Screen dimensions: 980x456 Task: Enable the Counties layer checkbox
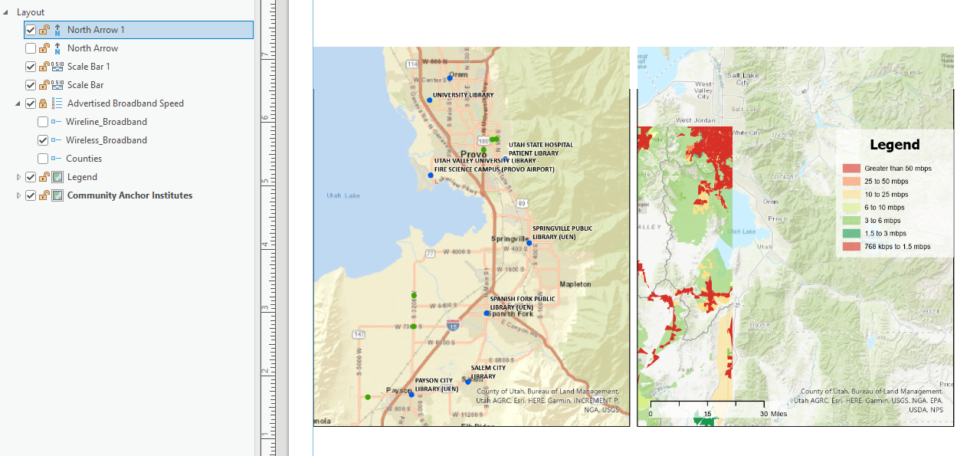click(x=44, y=158)
